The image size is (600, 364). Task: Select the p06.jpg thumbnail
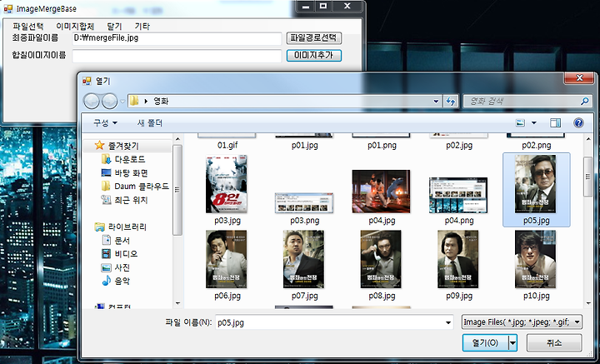point(227,259)
